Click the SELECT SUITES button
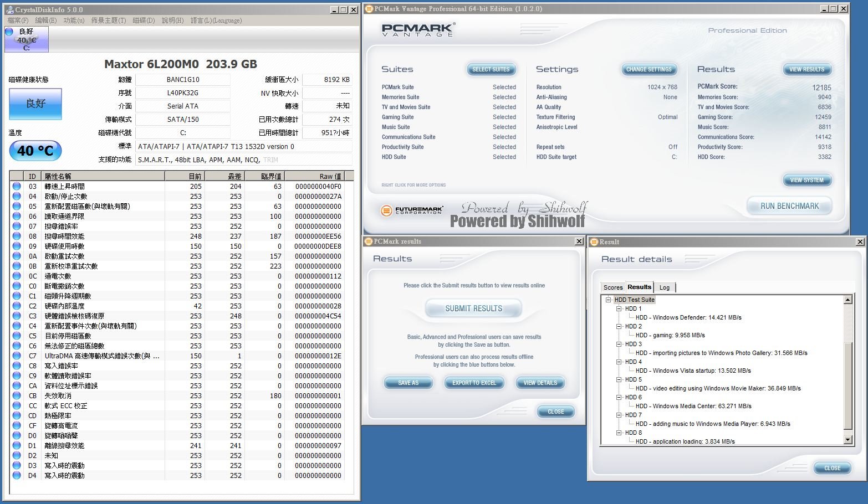The image size is (868, 504). pyautogui.click(x=491, y=70)
